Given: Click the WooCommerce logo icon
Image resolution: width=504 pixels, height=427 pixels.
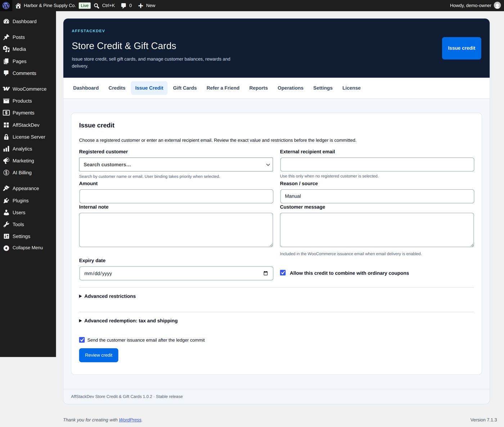Looking at the screenshot, I should click(6, 89).
